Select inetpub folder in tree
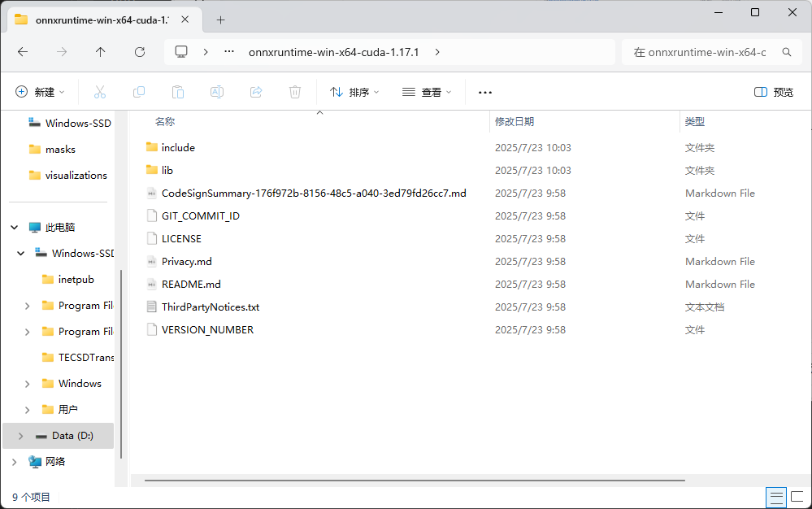Viewport: 812px width, 509px height. (x=76, y=280)
